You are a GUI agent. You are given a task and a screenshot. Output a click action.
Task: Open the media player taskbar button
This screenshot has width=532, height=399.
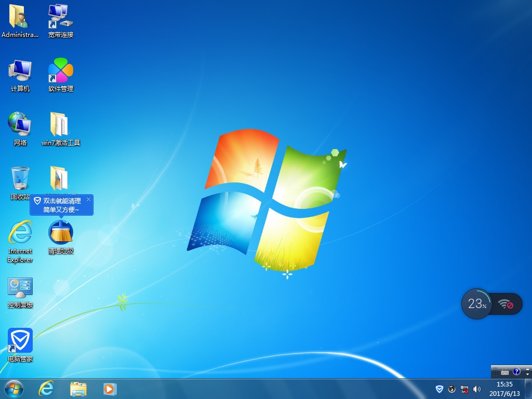110,388
